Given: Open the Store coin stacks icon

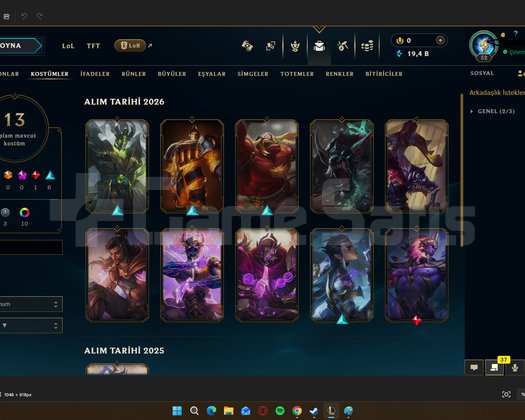Looking at the screenshot, I should click(x=367, y=46).
